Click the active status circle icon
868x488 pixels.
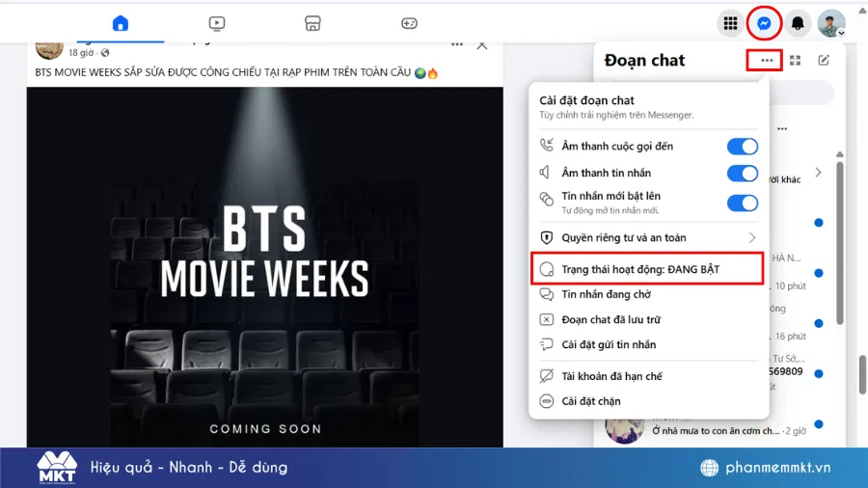[x=547, y=269]
